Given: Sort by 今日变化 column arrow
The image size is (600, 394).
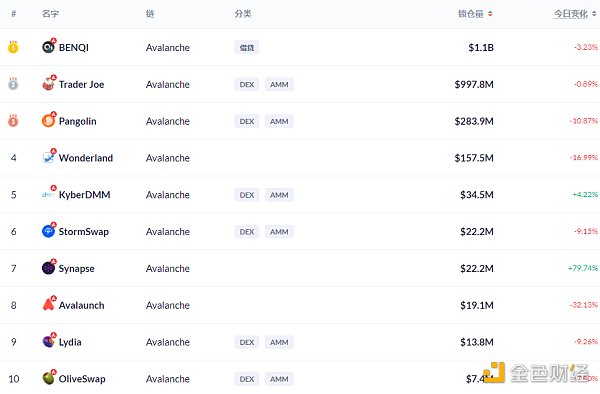Looking at the screenshot, I should click(594, 14).
